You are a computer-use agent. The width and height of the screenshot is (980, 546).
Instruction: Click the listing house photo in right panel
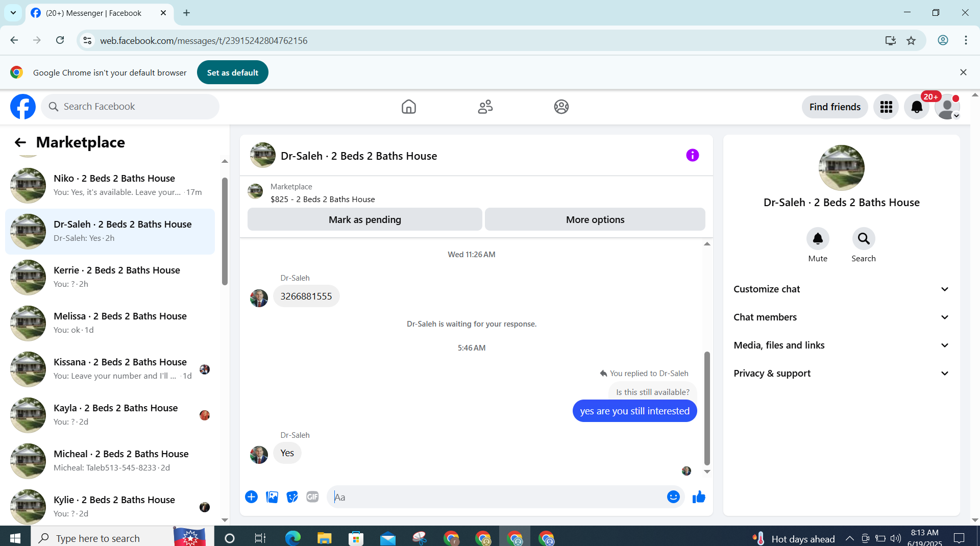click(841, 168)
